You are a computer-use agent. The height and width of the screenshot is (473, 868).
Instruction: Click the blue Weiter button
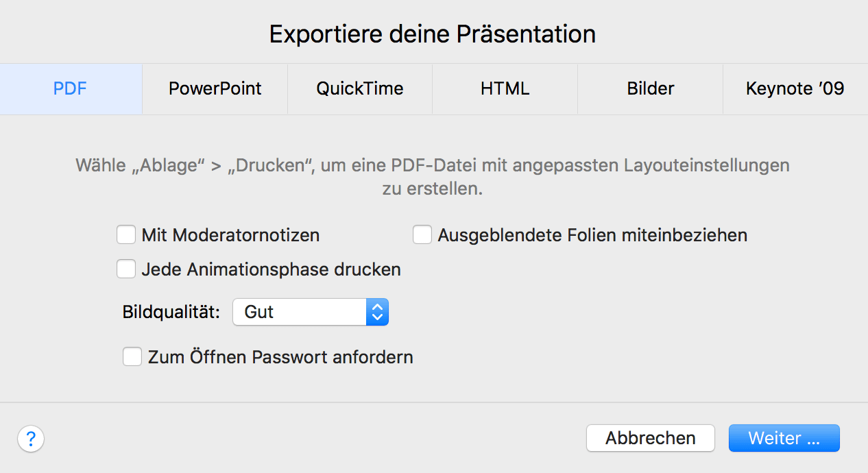pyautogui.click(x=784, y=438)
